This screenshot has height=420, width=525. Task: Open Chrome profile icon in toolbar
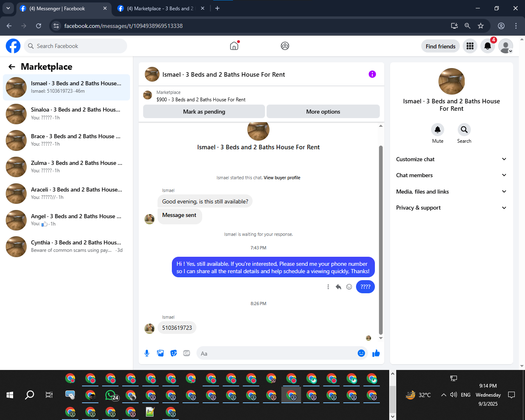click(x=501, y=26)
